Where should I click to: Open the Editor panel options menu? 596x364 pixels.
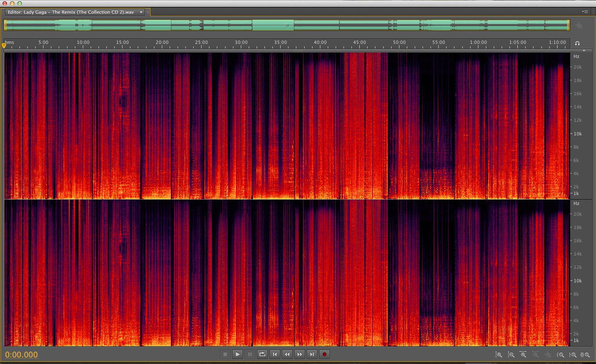(585, 11)
